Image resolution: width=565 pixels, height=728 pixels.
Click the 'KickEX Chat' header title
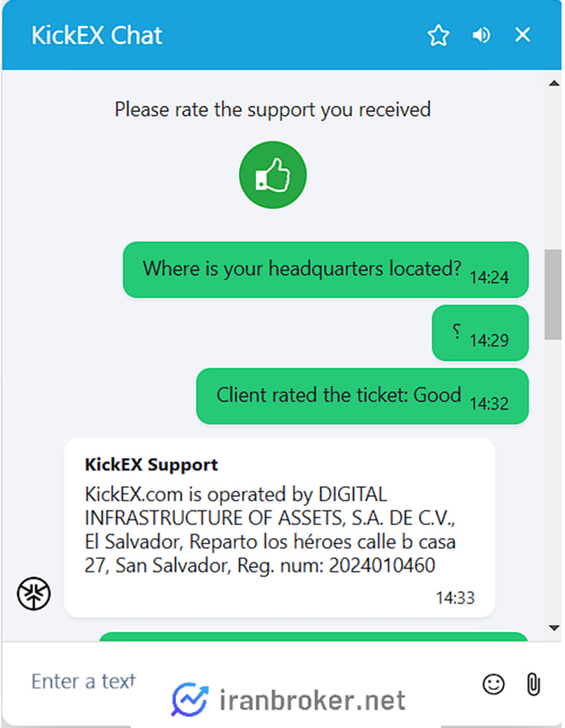(96, 36)
